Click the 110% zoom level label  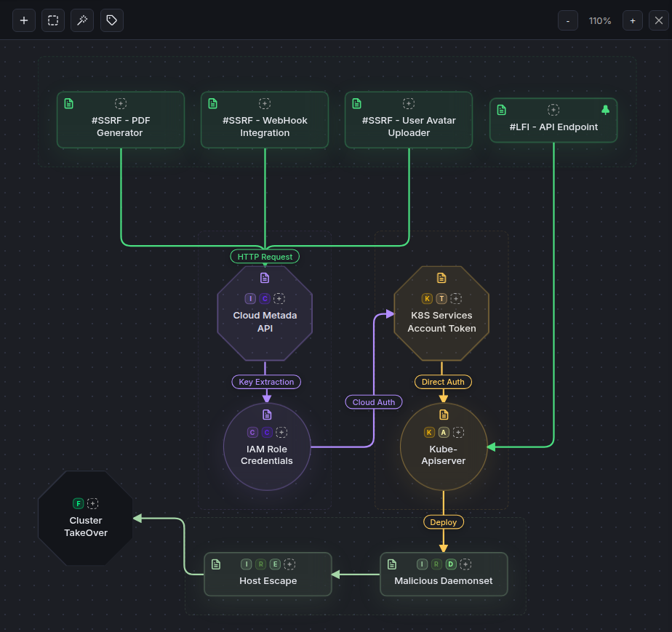[600, 20]
